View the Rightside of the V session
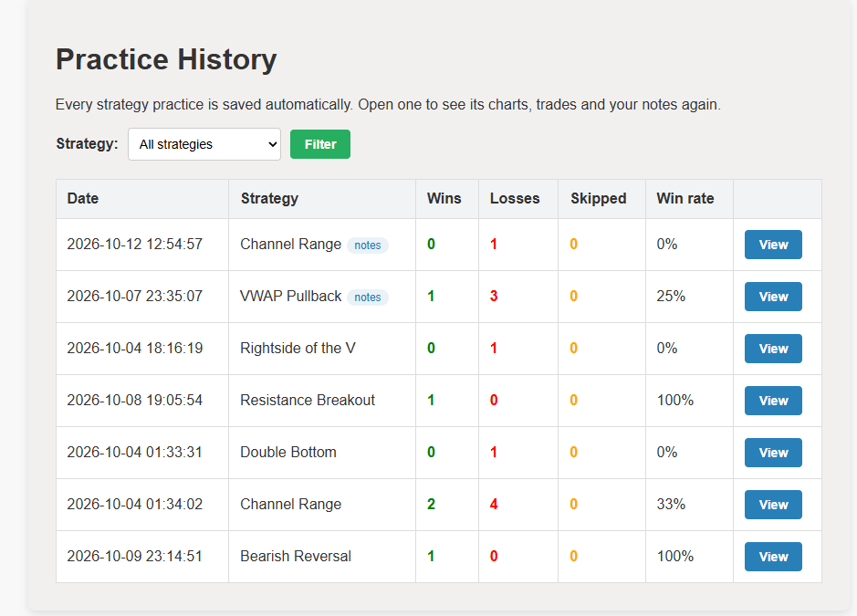This screenshot has height=616, width=857. [773, 349]
